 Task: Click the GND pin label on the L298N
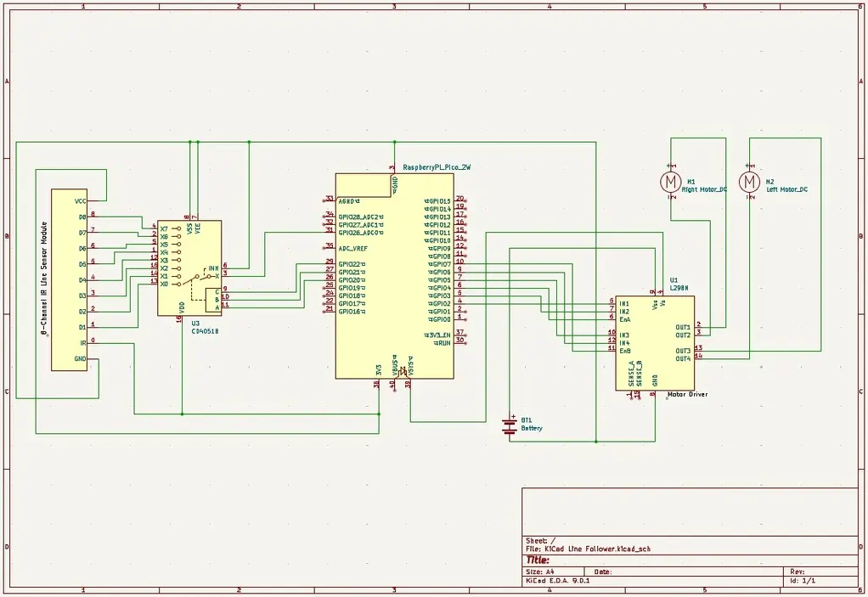point(655,380)
